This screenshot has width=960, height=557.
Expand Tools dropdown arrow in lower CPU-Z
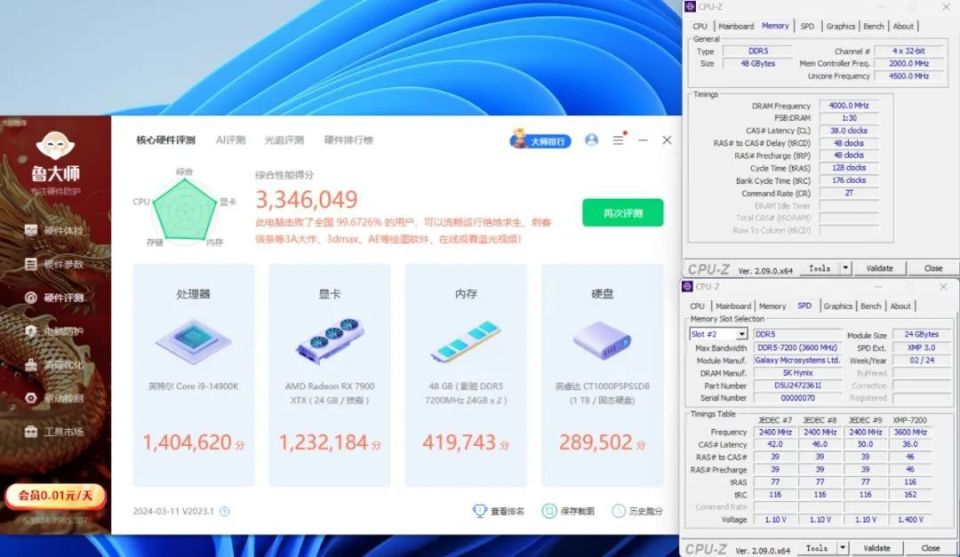pyautogui.click(x=842, y=548)
